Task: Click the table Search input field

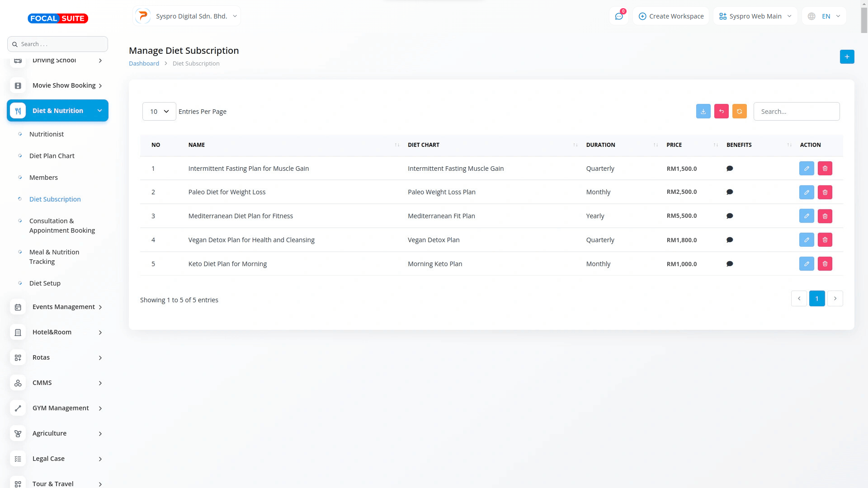Action: click(796, 112)
